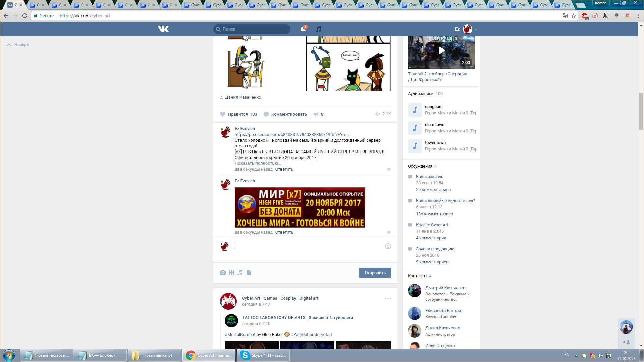
Task: Open the notifications bell
Action: coord(303,29)
